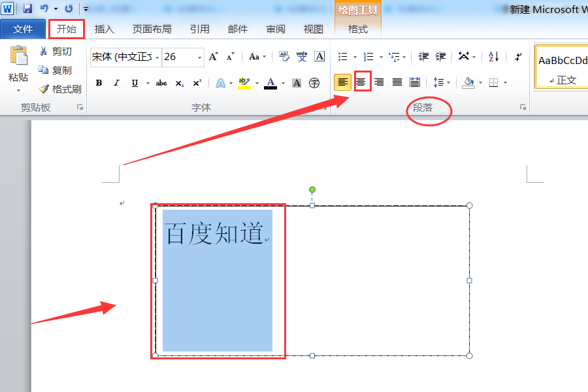
Task: Switch to View (视图) tab
Action: click(x=313, y=29)
